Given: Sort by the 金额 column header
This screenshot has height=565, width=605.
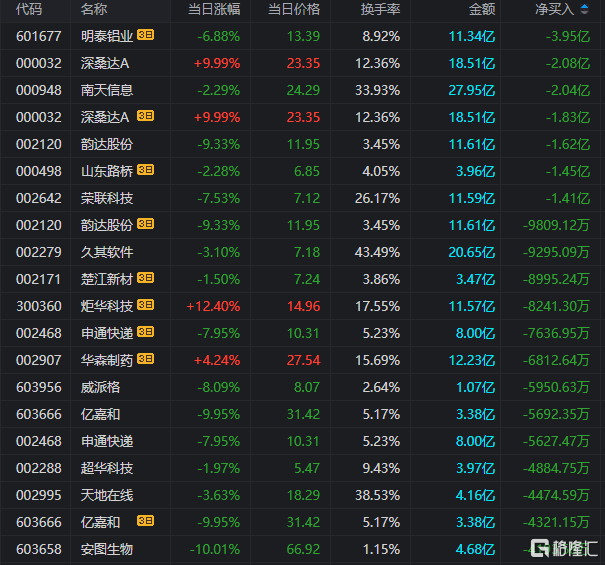Looking at the screenshot, I should click(482, 9).
